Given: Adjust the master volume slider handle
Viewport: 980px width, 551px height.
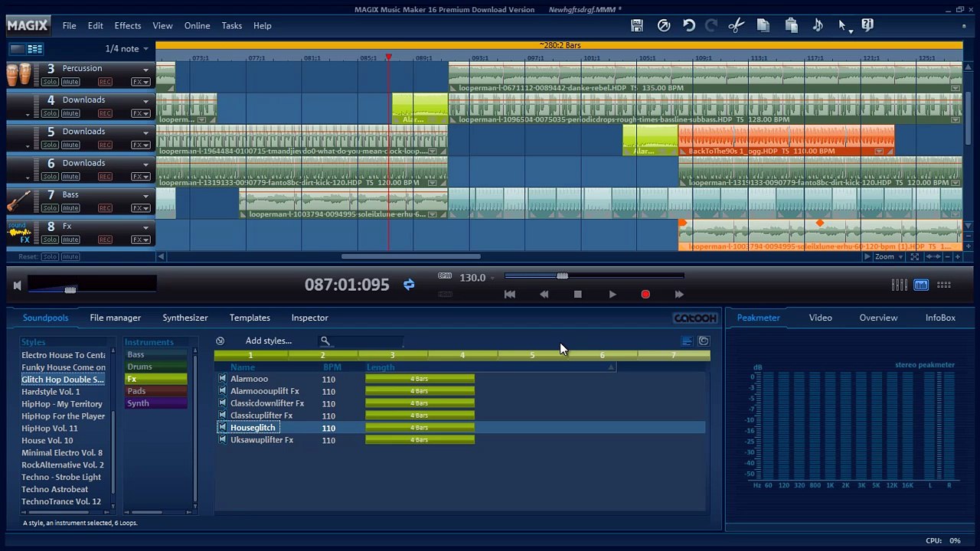Looking at the screenshot, I should point(70,289).
